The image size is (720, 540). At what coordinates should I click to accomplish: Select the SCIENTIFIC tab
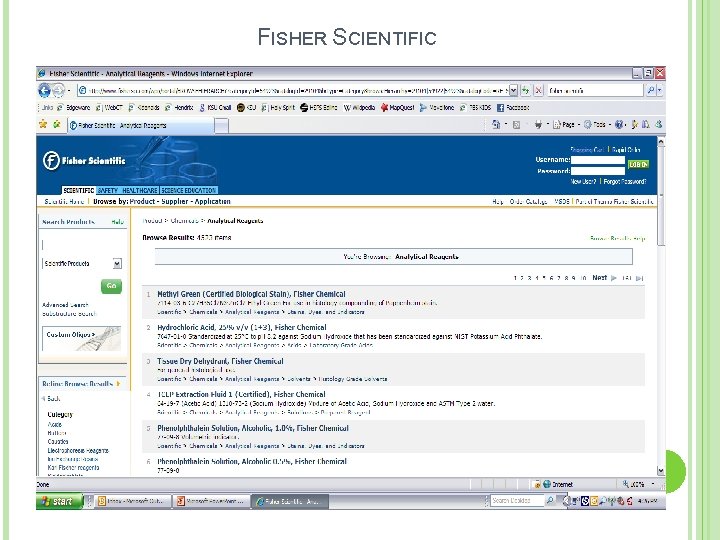[79, 190]
